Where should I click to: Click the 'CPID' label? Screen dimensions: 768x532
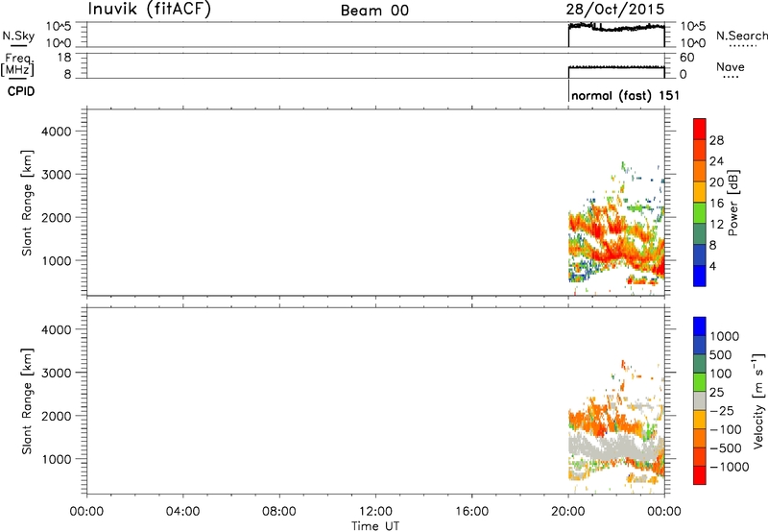tap(21, 91)
